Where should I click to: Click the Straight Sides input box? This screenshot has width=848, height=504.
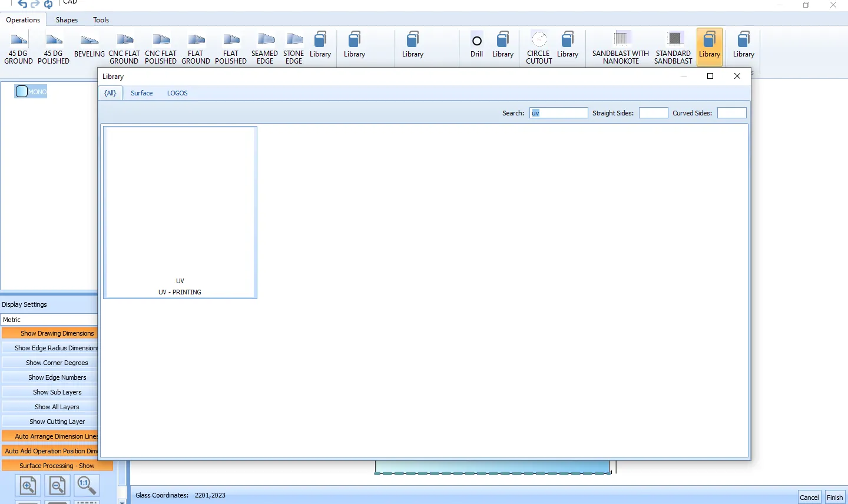(654, 113)
